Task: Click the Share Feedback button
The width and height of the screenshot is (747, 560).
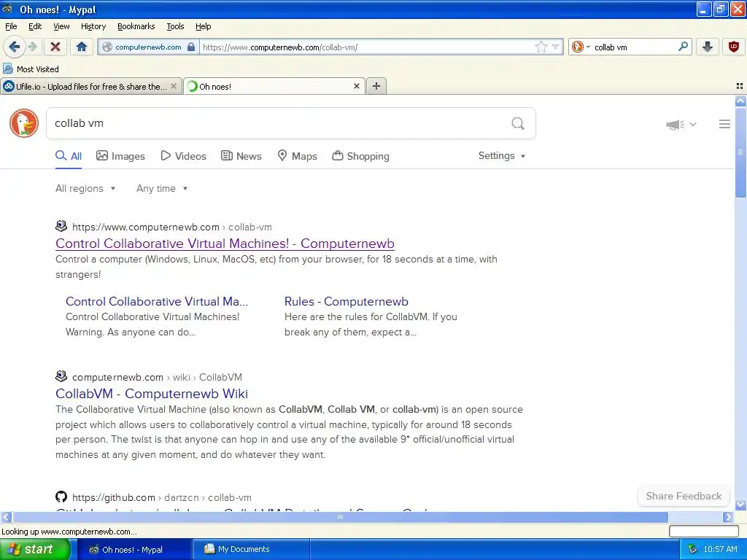Action: pyautogui.click(x=684, y=496)
